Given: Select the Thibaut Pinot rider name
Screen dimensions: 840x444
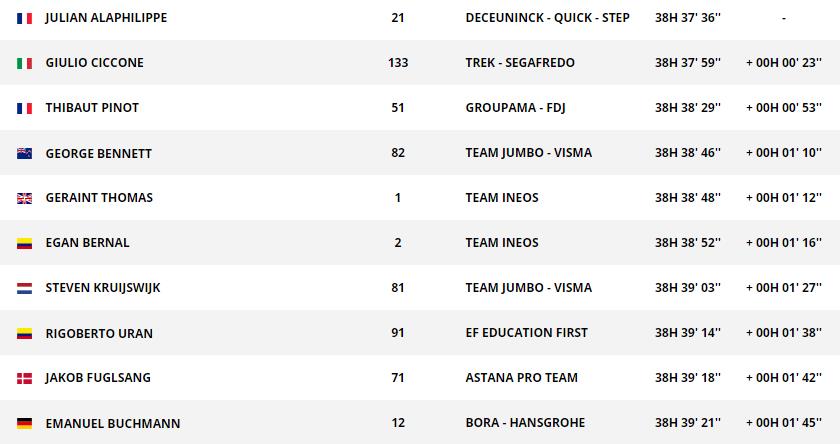Looking at the screenshot, I should (92, 108).
